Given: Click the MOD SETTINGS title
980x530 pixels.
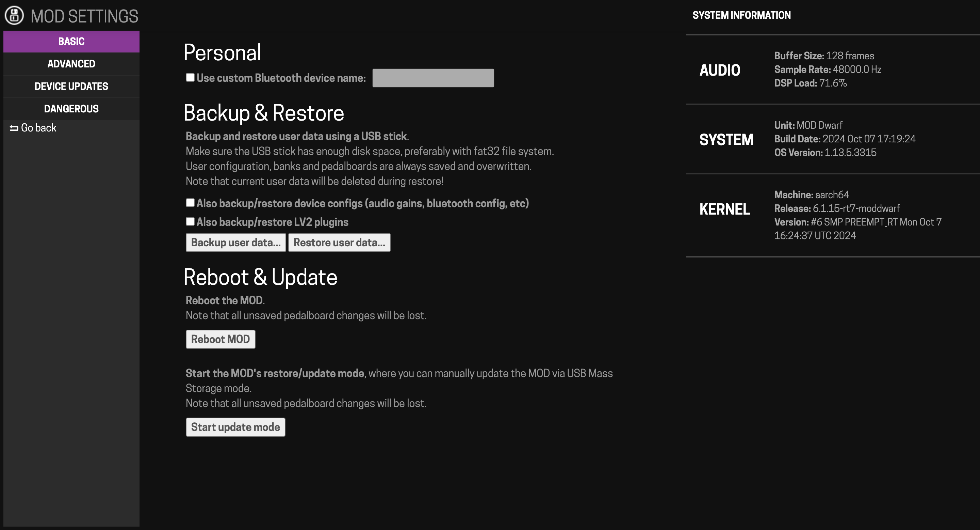Looking at the screenshot, I should (84, 16).
